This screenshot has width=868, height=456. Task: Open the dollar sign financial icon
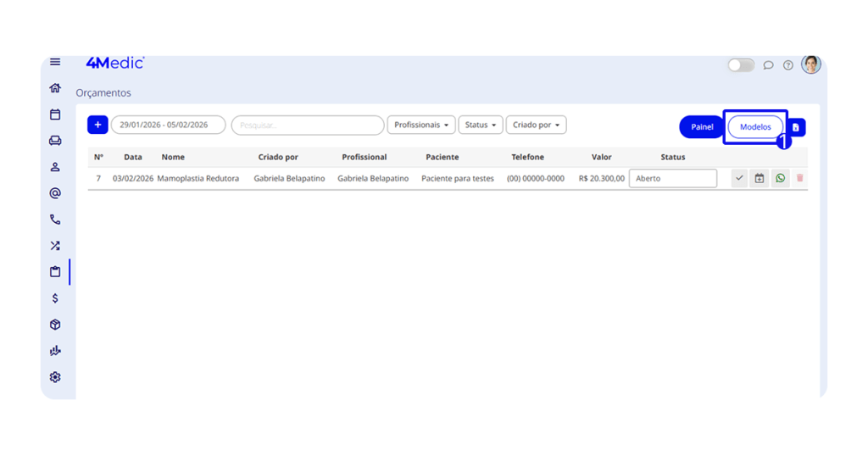pyautogui.click(x=55, y=298)
